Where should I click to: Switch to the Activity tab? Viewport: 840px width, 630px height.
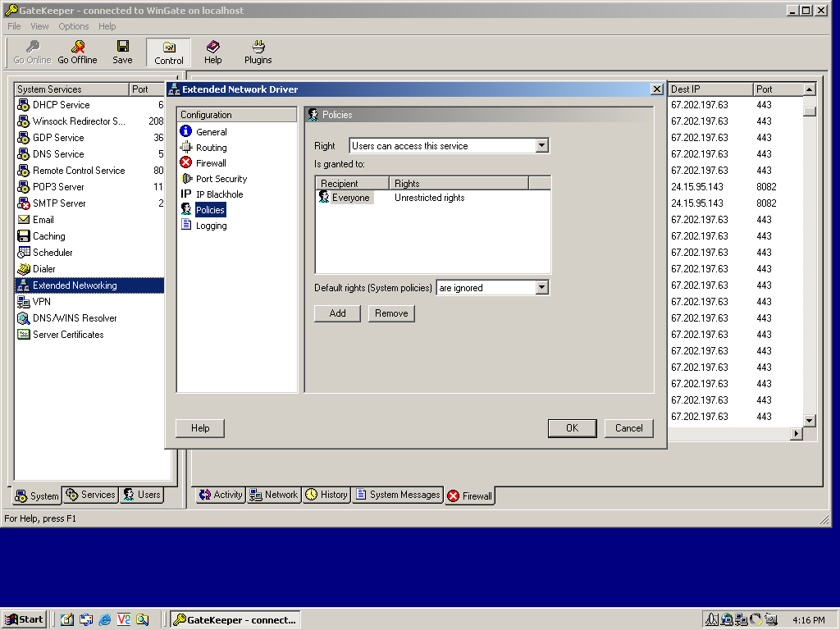(221, 495)
